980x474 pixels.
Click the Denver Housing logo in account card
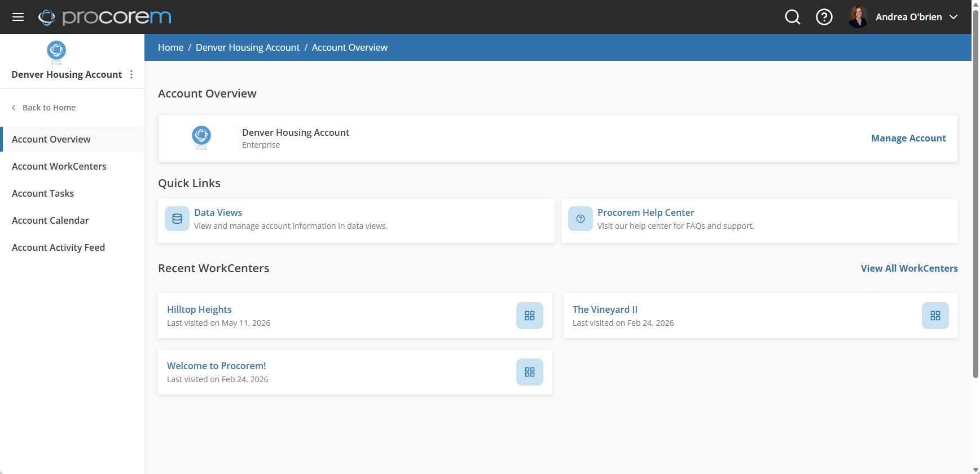(201, 138)
